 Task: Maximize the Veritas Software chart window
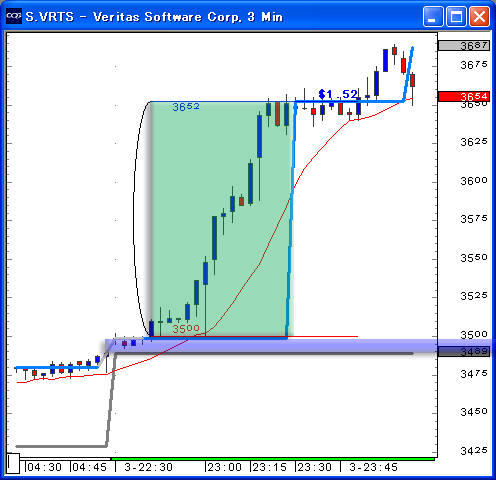pyautogui.click(x=456, y=16)
